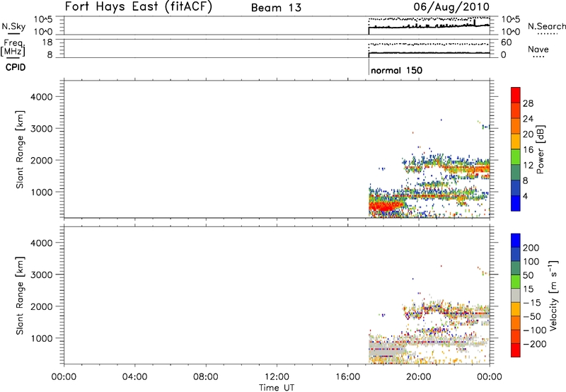
Task: Click the '3000' range tick in power panel
Action: (x=42, y=129)
